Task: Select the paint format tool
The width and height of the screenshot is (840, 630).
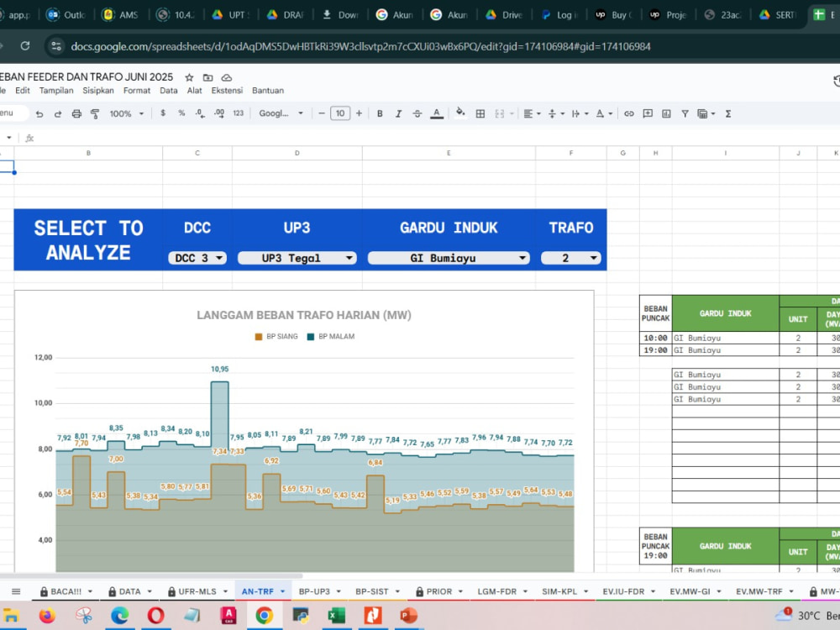Action: coord(95,113)
